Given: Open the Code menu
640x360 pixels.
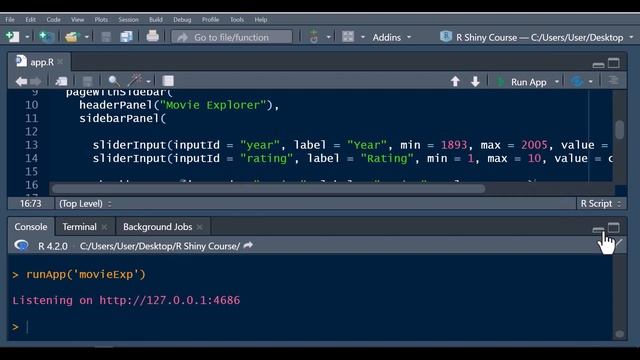Looking at the screenshot, I should pos(53,20).
